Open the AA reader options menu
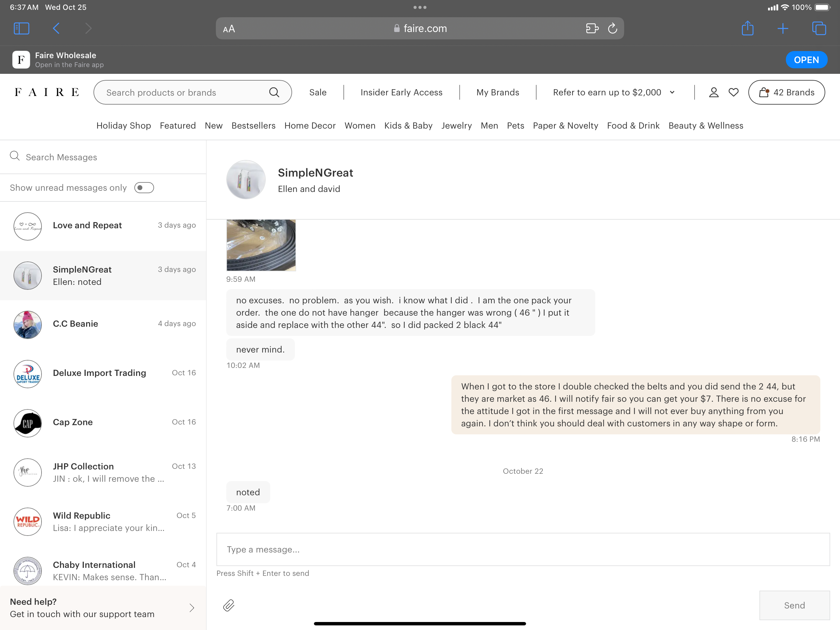Image resolution: width=840 pixels, height=630 pixels. [x=229, y=29]
